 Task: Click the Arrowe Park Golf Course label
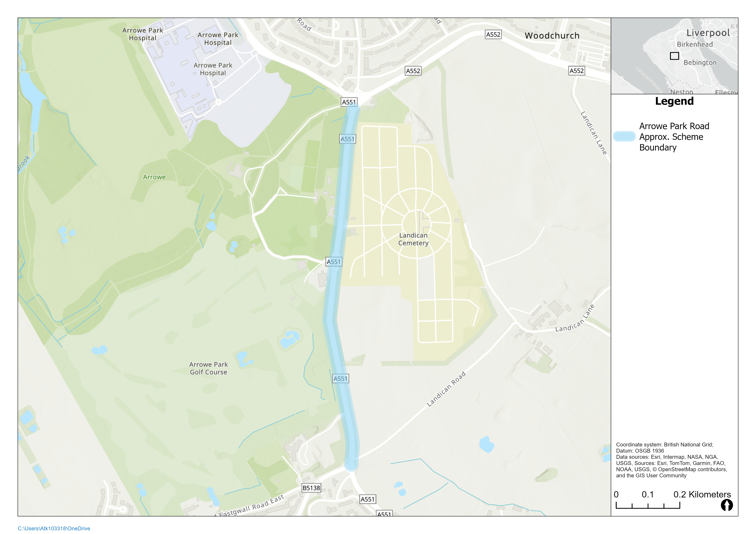pyautogui.click(x=208, y=368)
